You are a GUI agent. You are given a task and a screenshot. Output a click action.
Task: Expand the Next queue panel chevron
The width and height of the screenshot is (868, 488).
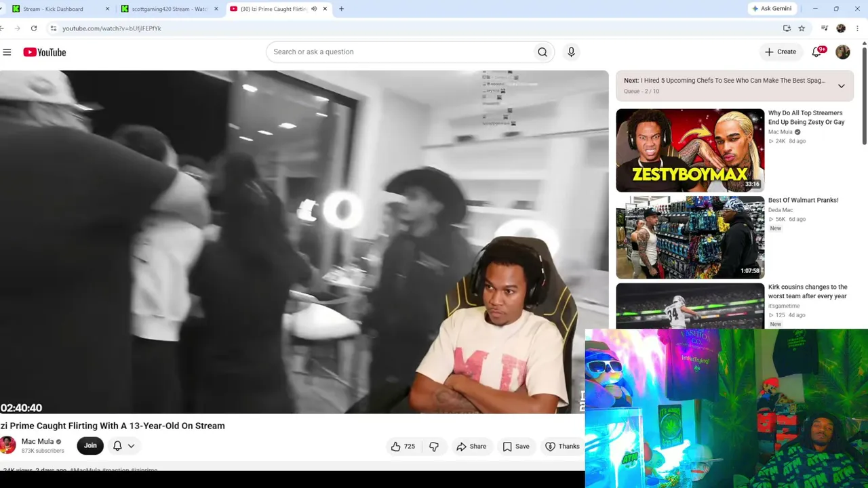841,86
